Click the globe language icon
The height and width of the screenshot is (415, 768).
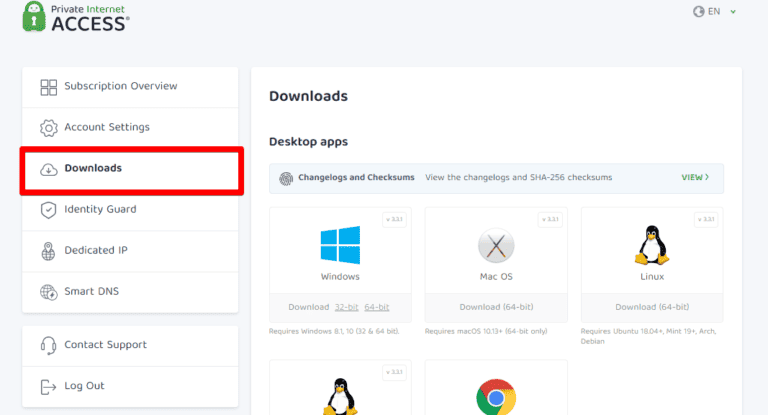click(699, 12)
